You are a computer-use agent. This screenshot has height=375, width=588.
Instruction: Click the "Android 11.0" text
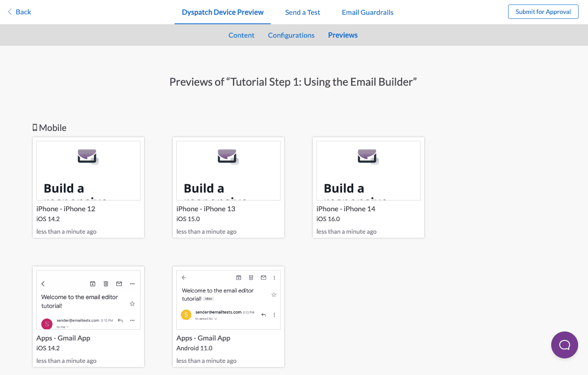pyautogui.click(x=194, y=348)
